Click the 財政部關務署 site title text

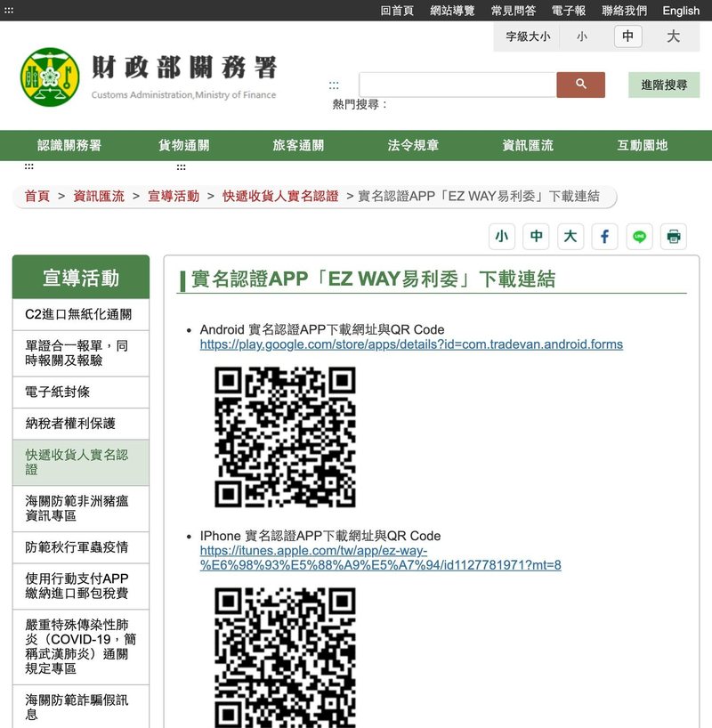(184, 68)
